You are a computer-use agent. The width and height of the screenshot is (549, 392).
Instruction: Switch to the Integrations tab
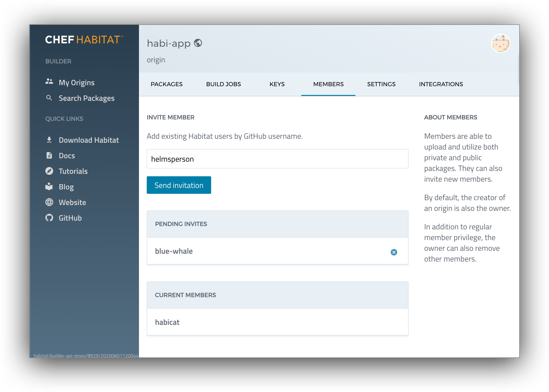(441, 84)
